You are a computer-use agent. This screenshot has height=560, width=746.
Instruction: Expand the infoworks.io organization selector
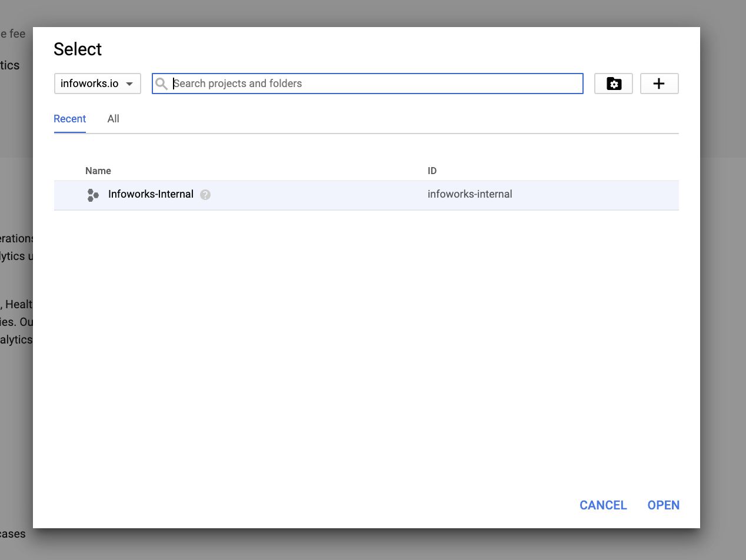pos(98,84)
